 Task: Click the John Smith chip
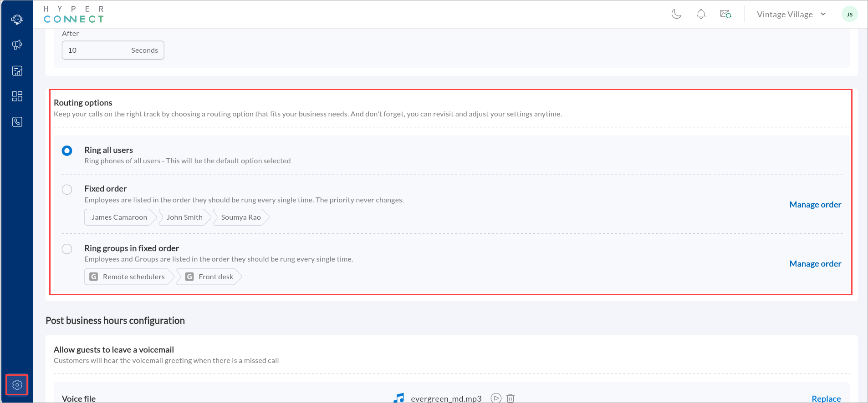pyautogui.click(x=185, y=217)
